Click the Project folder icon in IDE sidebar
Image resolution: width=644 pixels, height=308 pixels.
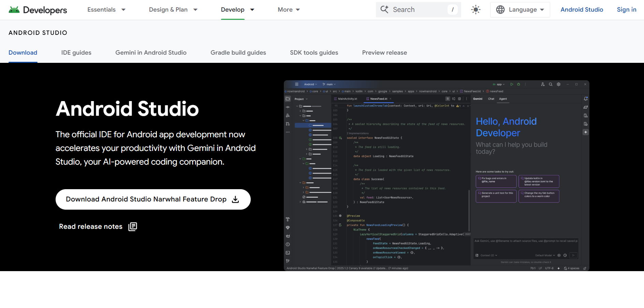click(x=288, y=99)
